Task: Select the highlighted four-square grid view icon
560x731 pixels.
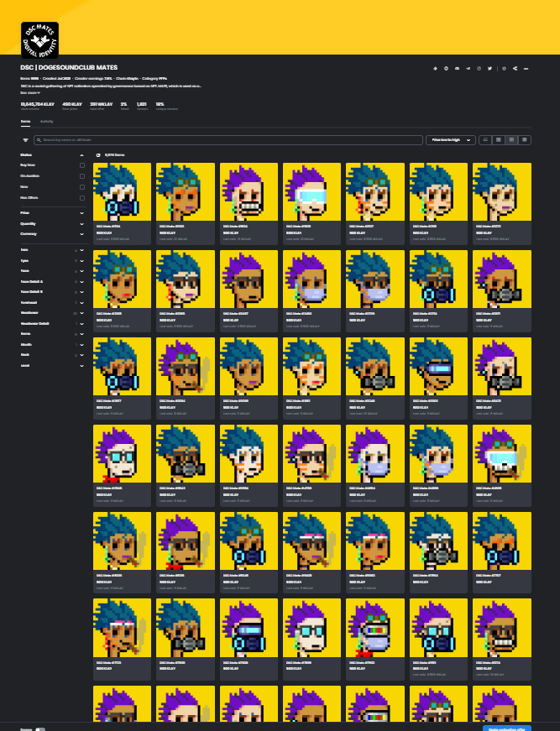Action: [x=511, y=140]
